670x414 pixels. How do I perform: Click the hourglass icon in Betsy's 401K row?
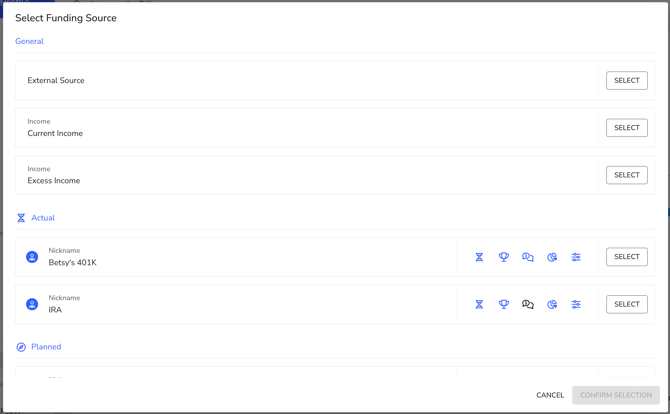tap(479, 257)
